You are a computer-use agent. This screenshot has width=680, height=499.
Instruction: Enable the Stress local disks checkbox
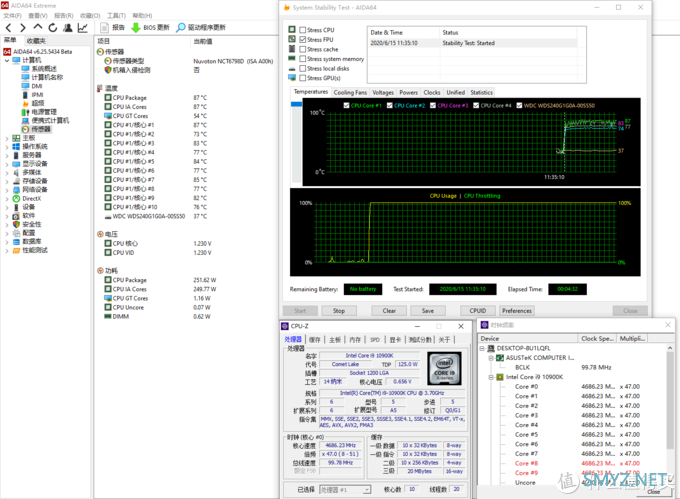pyautogui.click(x=303, y=68)
